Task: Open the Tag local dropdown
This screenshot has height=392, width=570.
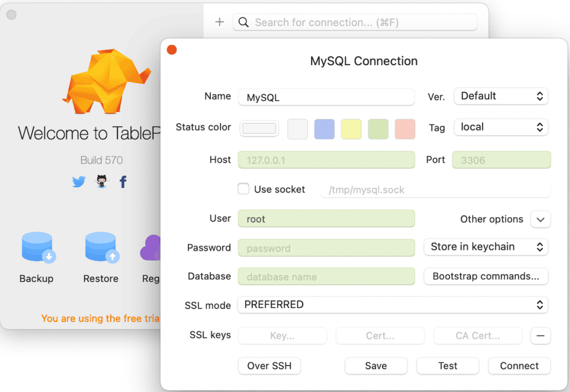Action: click(501, 127)
